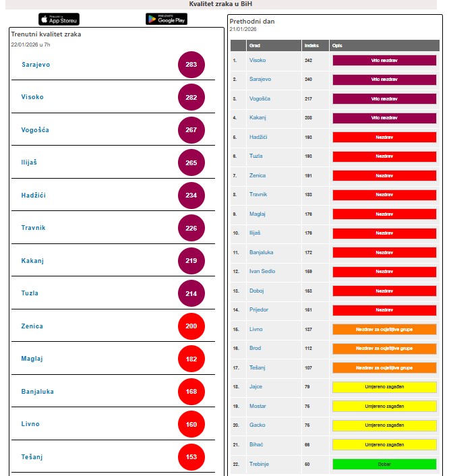Click the Indeks column header
Screen dimensions: 449x476
[311, 45]
